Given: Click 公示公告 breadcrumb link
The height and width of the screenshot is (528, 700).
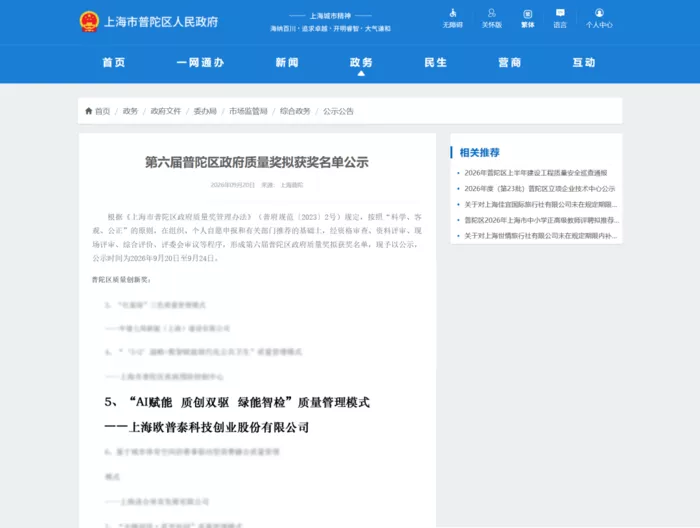Looking at the screenshot, I should (x=338, y=111).
